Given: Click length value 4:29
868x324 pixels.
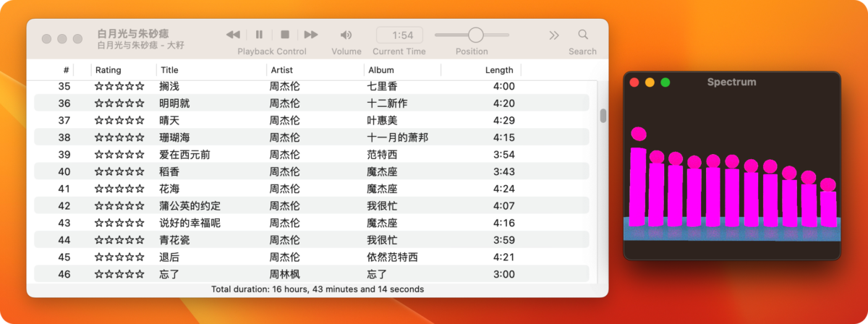Looking at the screenshot, I should click(x=503, y=120).
